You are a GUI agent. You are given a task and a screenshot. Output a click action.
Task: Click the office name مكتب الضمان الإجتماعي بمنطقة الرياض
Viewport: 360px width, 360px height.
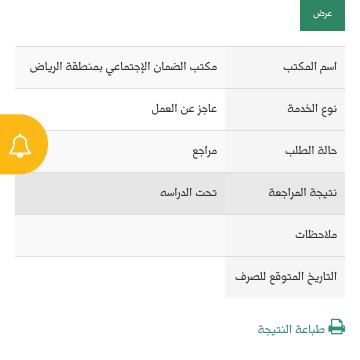pyautogui.click(x=123, y=67)
